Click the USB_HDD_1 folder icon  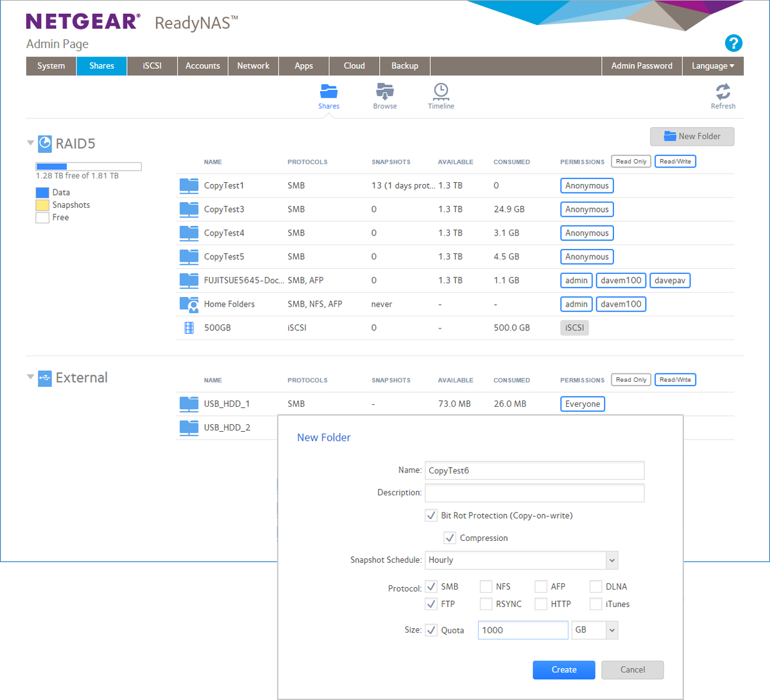coord(189,404)
